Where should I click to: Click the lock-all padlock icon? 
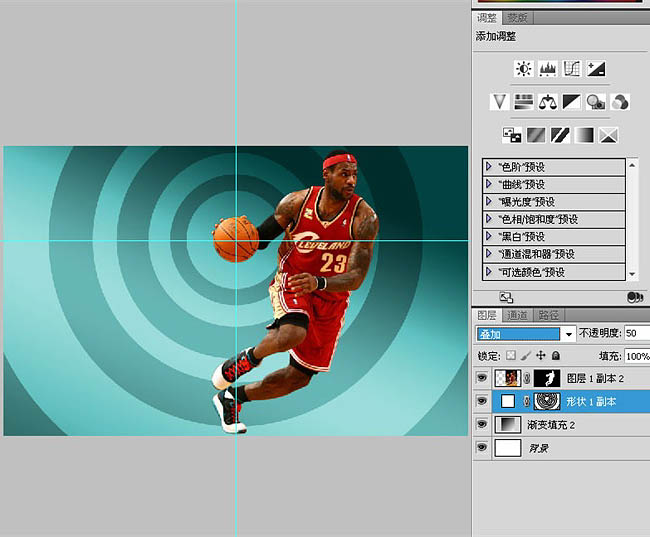tap(556, 355)
